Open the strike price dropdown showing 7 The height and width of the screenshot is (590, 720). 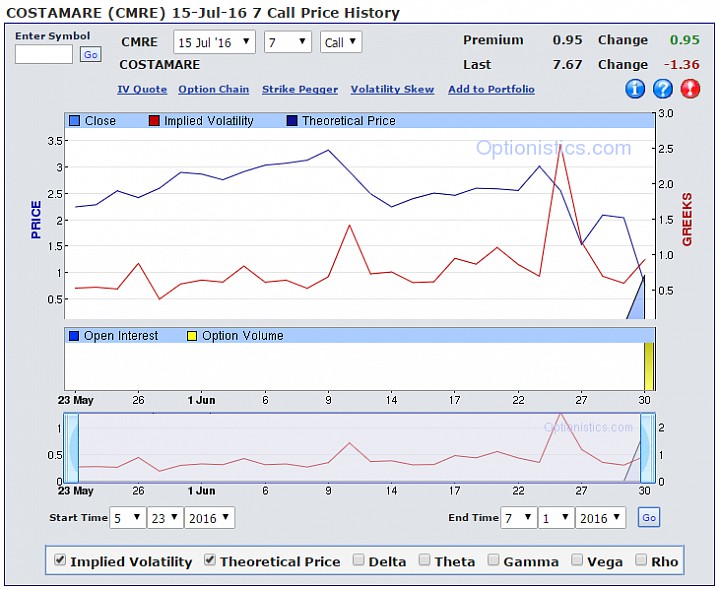tap(288, 42)
